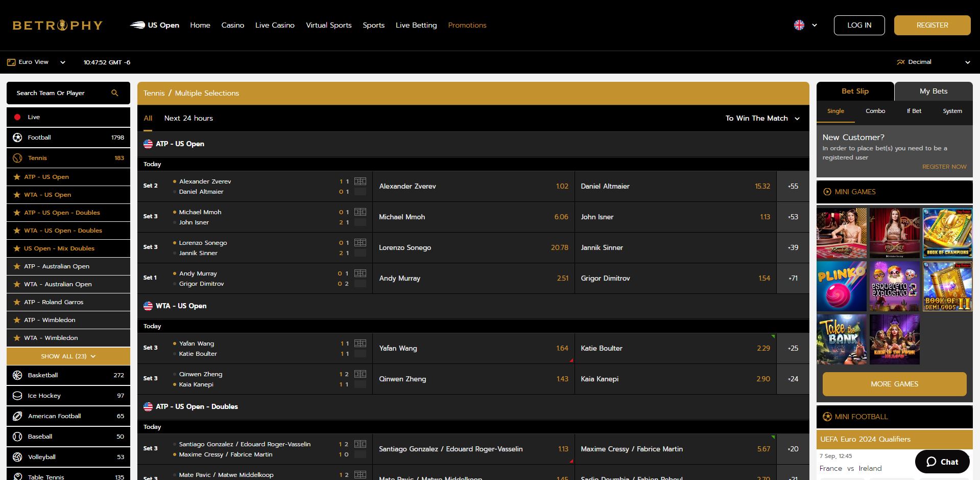Expand +39 markets for Sonego vs Sinner
The height and width of the screenshot is (480, 980).
tap(793, 247)
